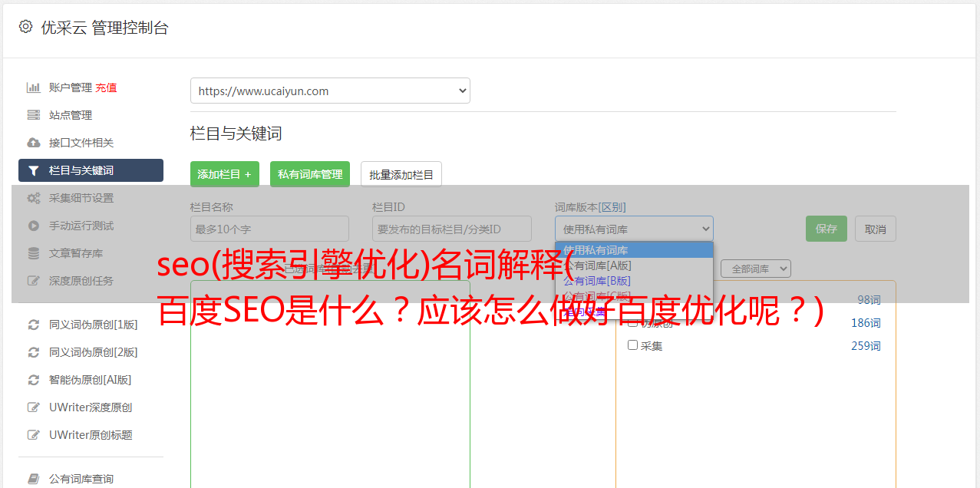Click the gear icon beside 优采云 管理控制台
Image resolution: width=980 pixels, height=488 pixels.
[25, 27]
